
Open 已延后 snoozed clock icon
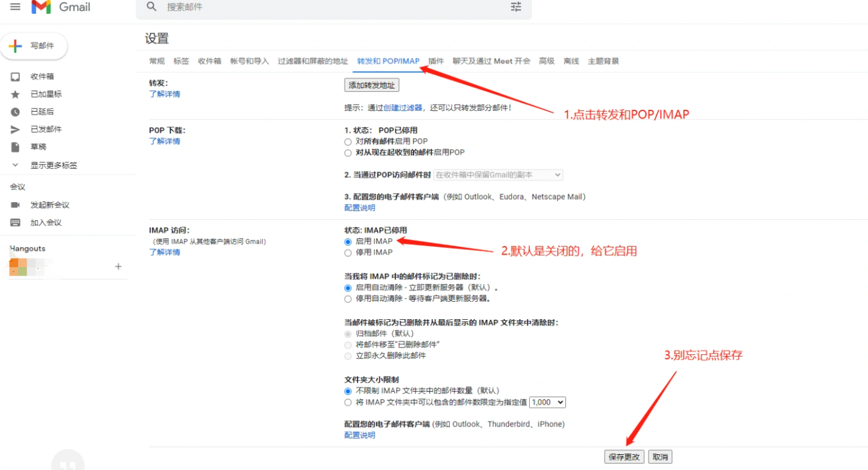16,112
